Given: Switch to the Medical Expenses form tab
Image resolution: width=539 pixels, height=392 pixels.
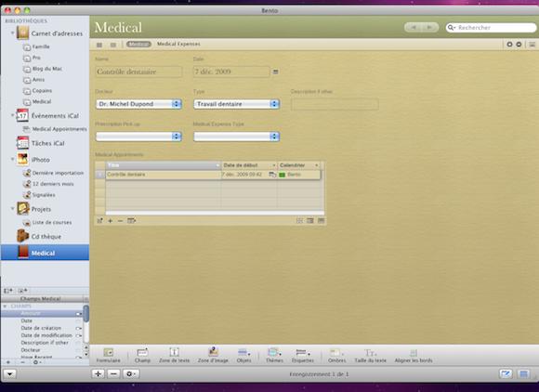Looking at the screenshot, I should [178, 44].
